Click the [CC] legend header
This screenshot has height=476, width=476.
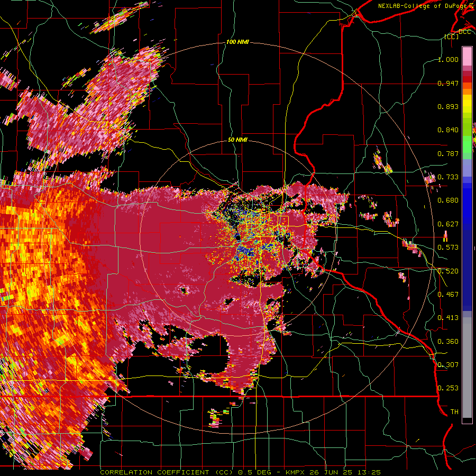pos(452,36)
